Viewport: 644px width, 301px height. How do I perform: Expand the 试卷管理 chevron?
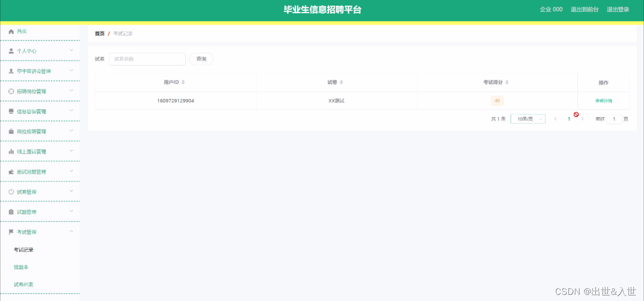tap(71, 191)
